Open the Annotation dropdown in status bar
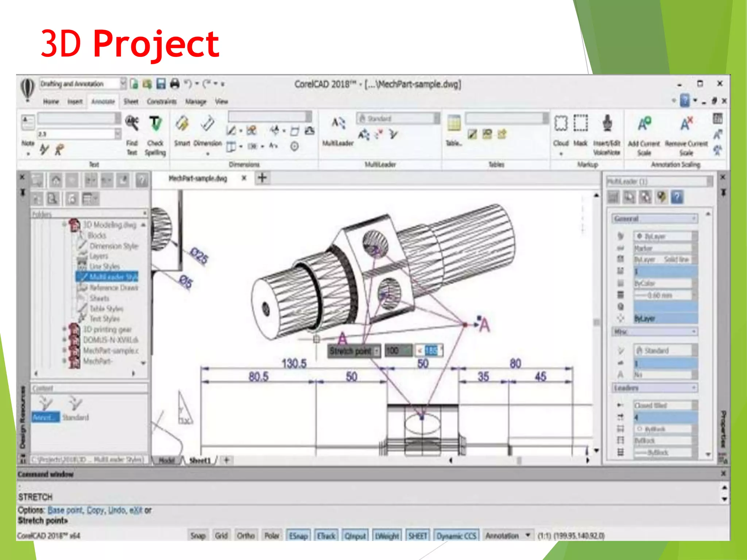The image size is (747, 560). 528,536
